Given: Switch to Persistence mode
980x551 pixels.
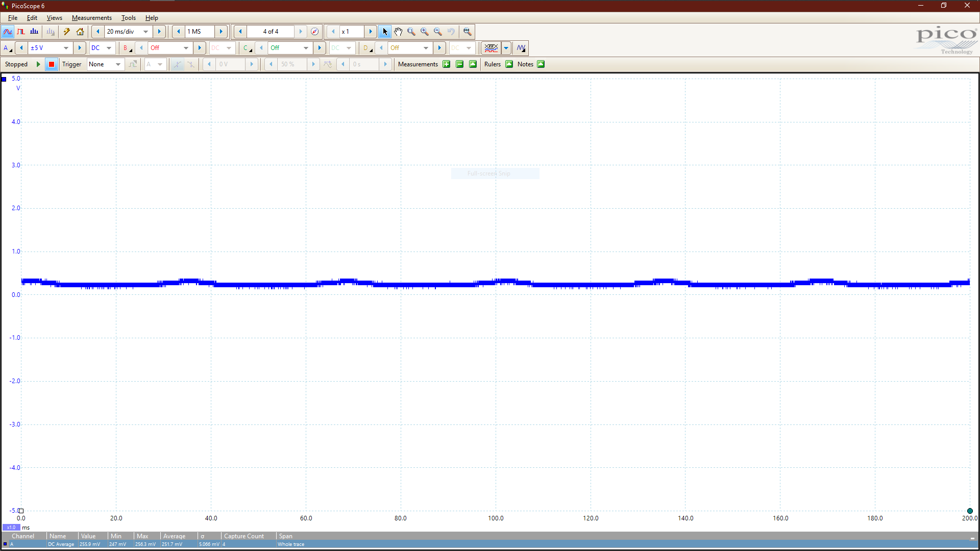Looking at the screenshot, I should [x=21, y=32].
